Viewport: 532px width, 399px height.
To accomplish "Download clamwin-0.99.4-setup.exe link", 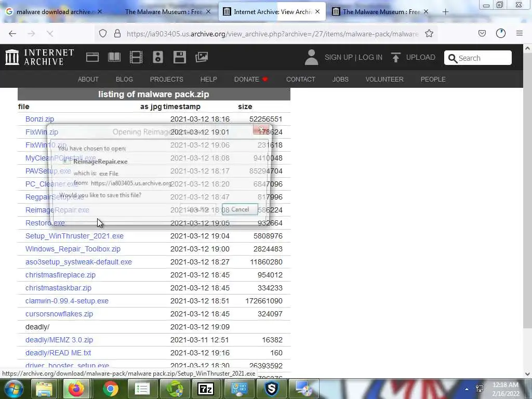I will tap(67, 301).
